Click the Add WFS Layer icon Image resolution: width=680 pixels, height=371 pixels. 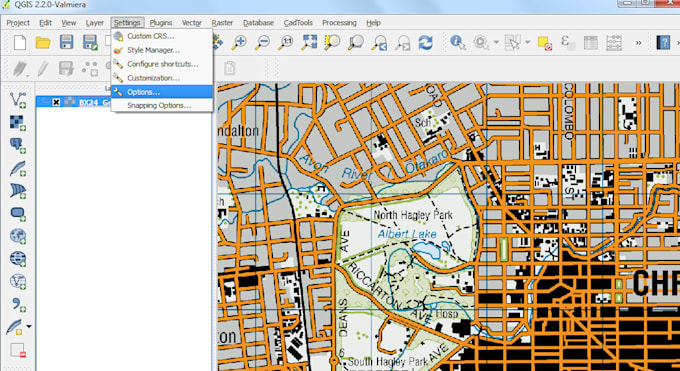point(18,281)
